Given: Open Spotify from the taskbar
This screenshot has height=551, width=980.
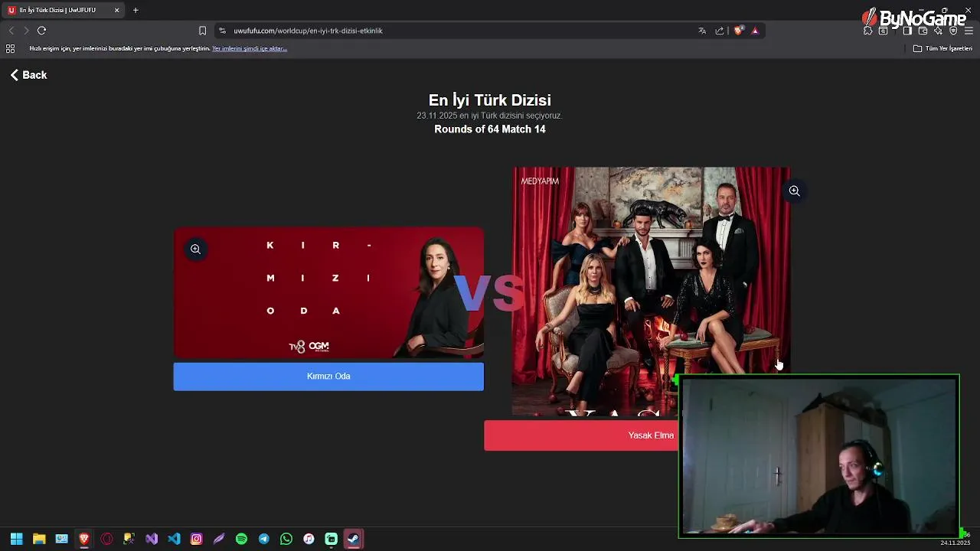Looking at the screenshot, I should [x=241, y=539].
